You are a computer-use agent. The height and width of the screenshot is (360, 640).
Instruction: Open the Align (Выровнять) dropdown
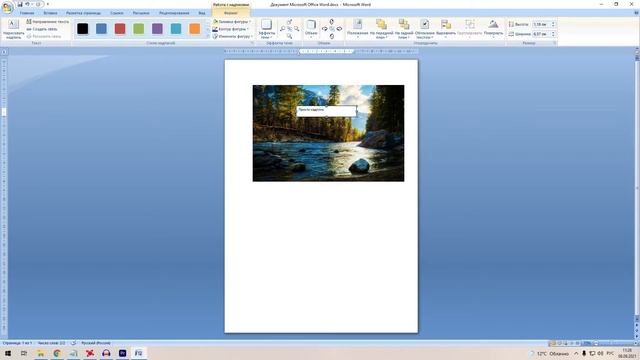(x=446, y=29)
